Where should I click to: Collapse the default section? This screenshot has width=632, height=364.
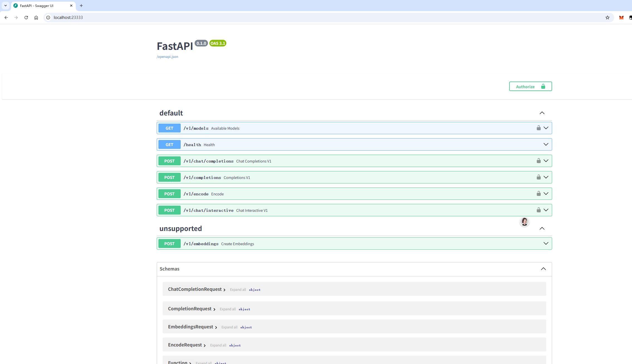pyautogui.click(x=542, y=113)
